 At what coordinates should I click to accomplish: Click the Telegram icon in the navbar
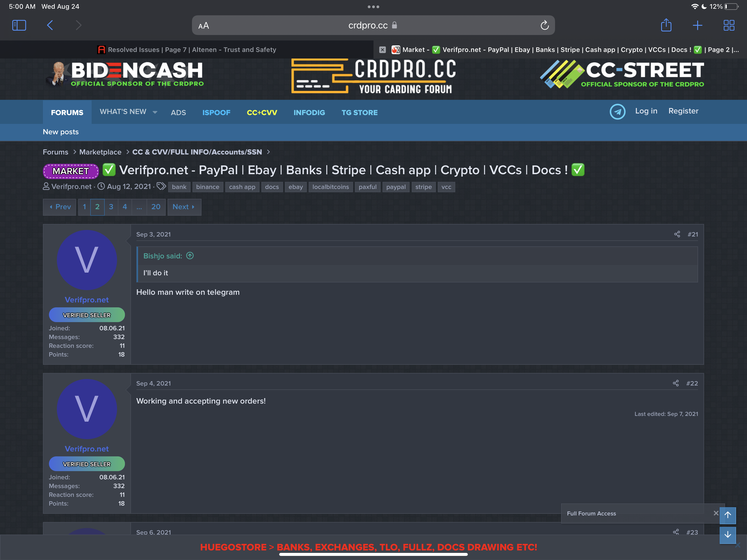(x=617, y=112)
